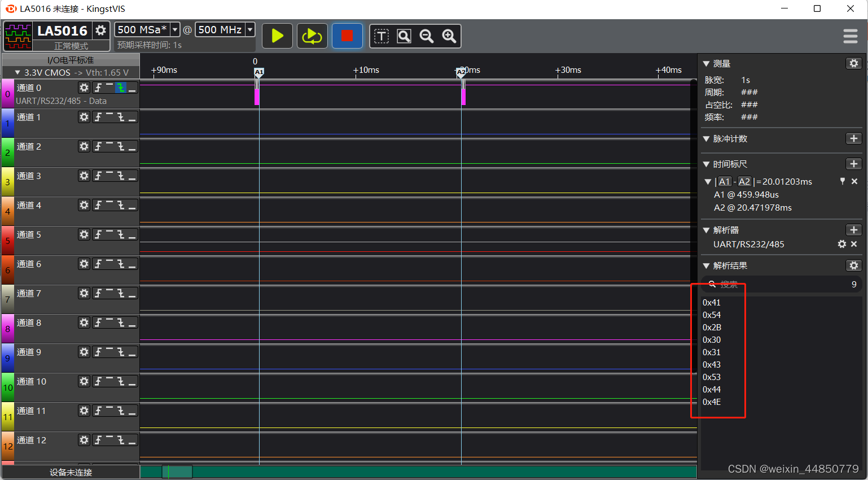This screenshot has height=480, width=868.
Task: Toggle rising edge trigger on channel 1
Action: coord(98,117)
